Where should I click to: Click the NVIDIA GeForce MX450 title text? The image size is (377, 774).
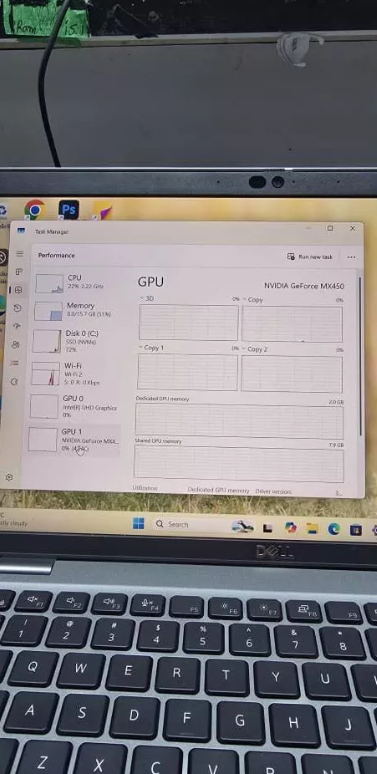pos(304,285)
